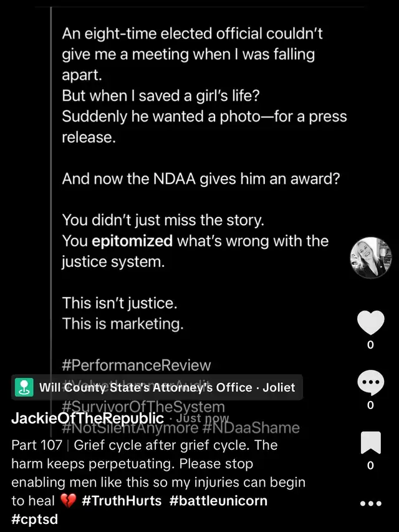Open Will County State's Attorney's Office location
Screen dimensions: 399x532
pos(167,388)
